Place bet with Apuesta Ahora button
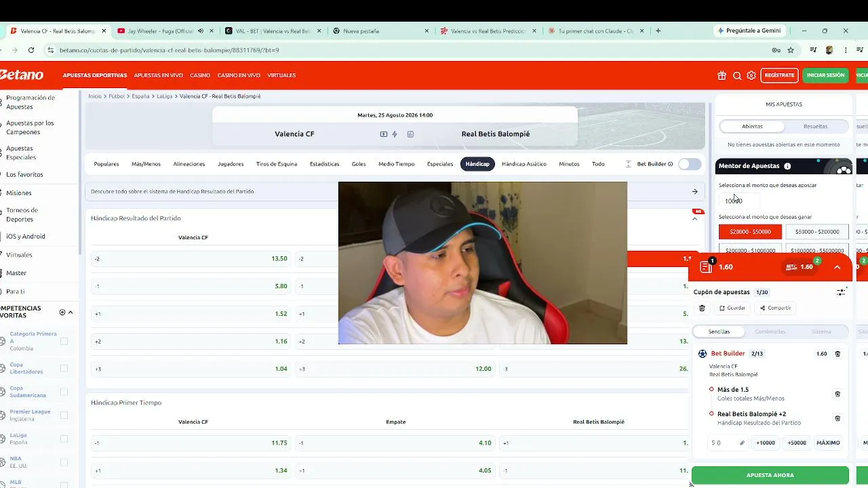This screenshot has height=488, width=868. pos(770,475)
